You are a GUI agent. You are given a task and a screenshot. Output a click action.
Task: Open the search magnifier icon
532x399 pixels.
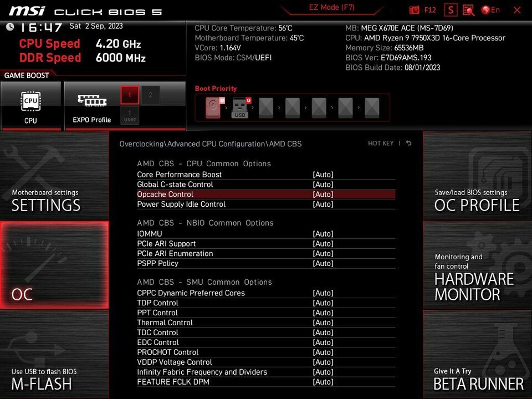click(x=468, y=11)
